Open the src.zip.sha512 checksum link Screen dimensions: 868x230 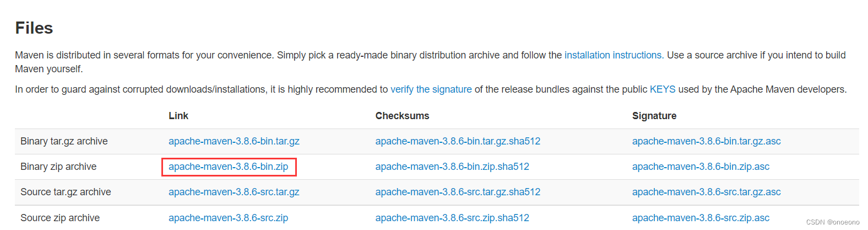pos(452,218)
